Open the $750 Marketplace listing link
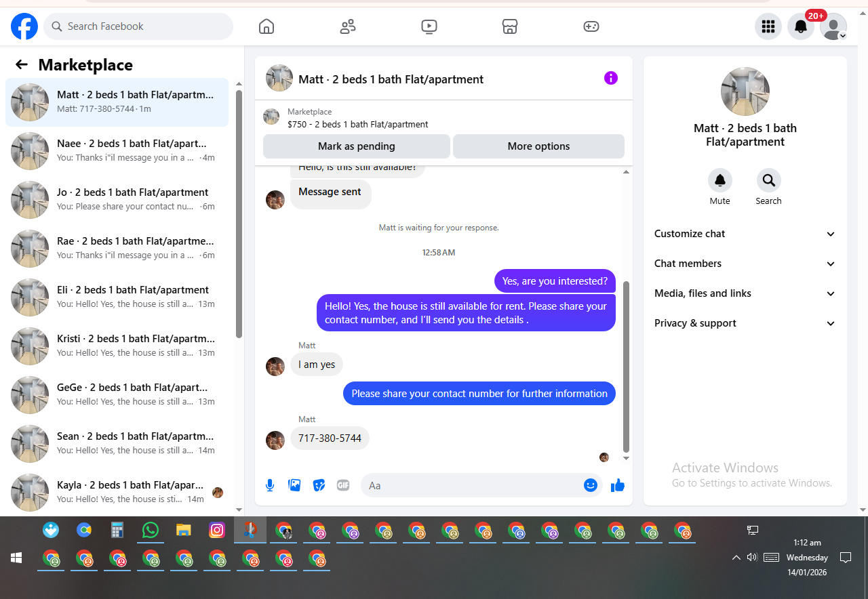The width and height of the screenshot is (868, 599). [357, 124]
